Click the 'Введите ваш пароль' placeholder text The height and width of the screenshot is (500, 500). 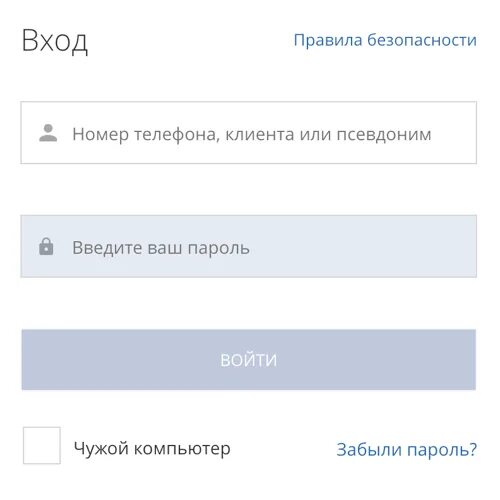coord(161,248)
